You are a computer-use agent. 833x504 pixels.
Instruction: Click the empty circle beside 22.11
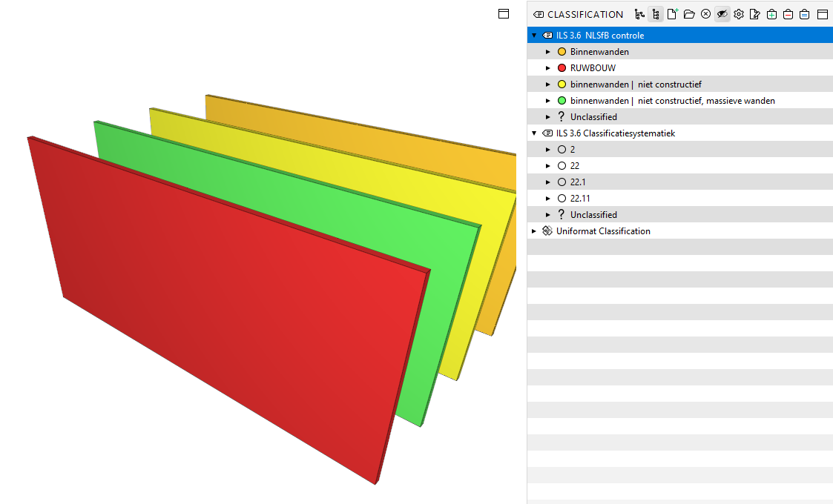click(x=562, y=198)
